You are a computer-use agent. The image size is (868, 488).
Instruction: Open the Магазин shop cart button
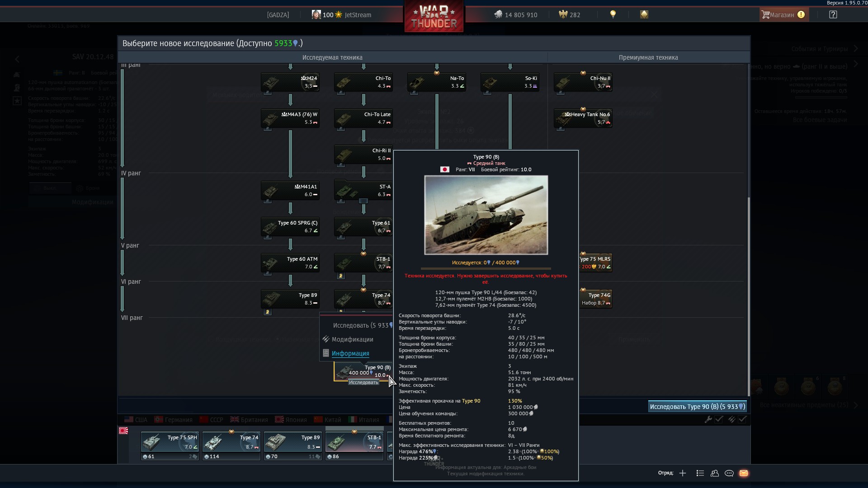[783, 14]
